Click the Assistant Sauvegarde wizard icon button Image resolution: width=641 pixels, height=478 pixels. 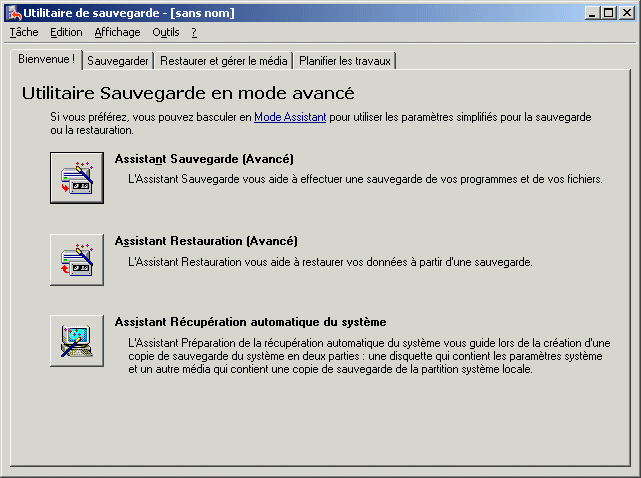coord(77,177)
